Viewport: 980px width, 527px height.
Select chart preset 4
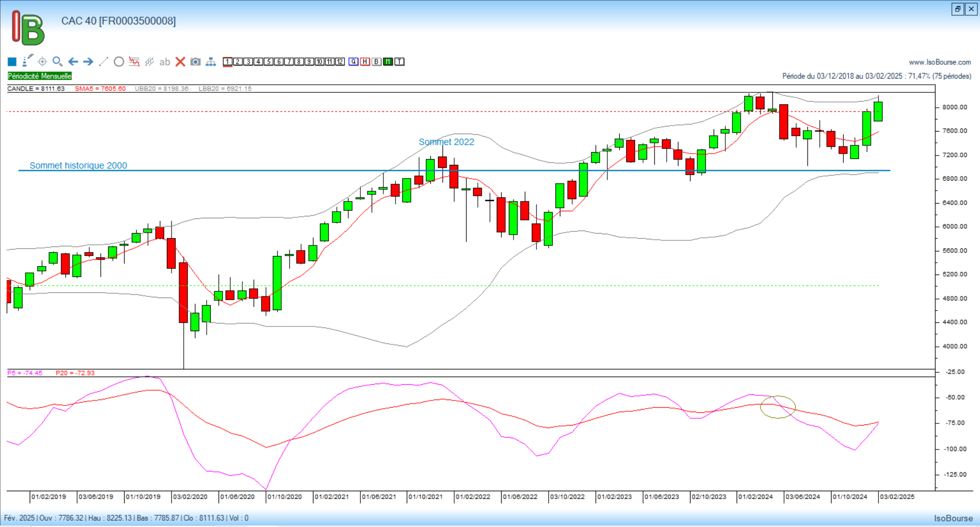click(x=258, y=62)
